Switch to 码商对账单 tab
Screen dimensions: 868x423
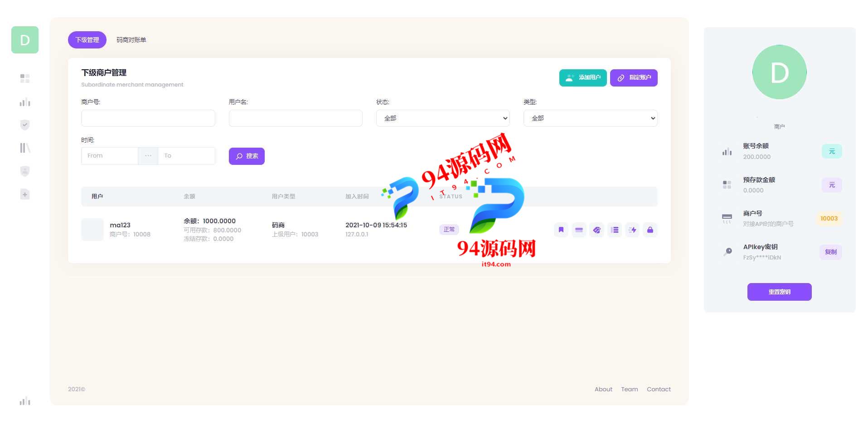(131, 40)
